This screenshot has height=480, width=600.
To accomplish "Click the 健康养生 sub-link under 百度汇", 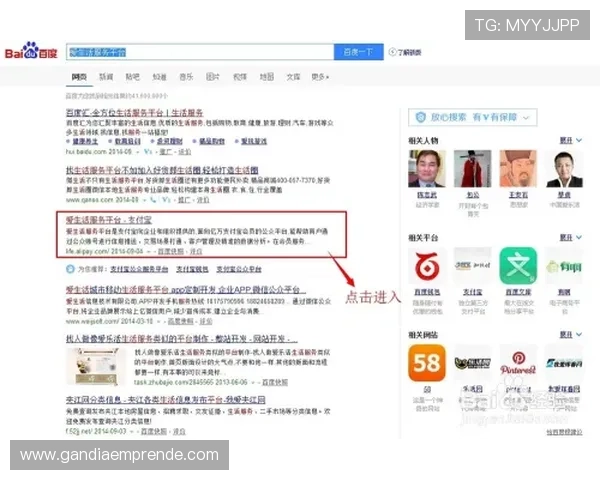I will tap(85, 141).
